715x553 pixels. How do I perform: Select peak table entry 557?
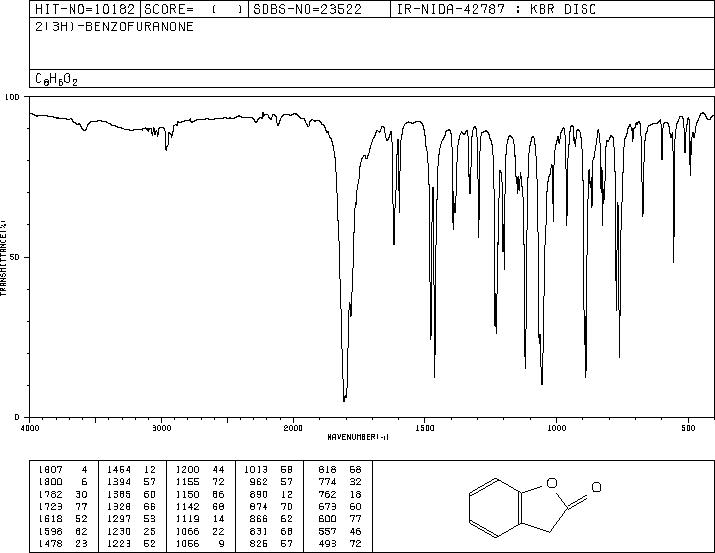coord(340,531)
